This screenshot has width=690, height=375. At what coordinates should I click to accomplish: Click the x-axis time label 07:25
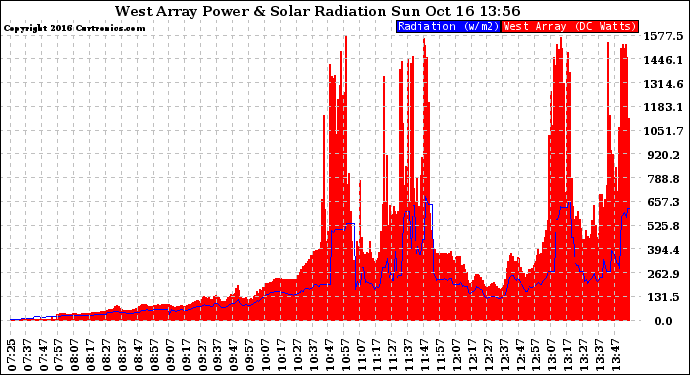(11, 355)
